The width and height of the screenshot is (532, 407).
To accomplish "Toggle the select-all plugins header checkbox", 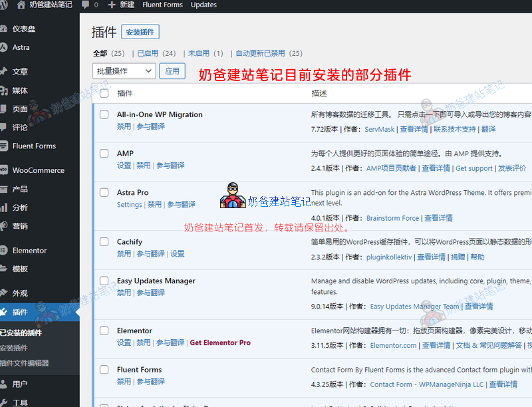I will (x=104, y=93).
